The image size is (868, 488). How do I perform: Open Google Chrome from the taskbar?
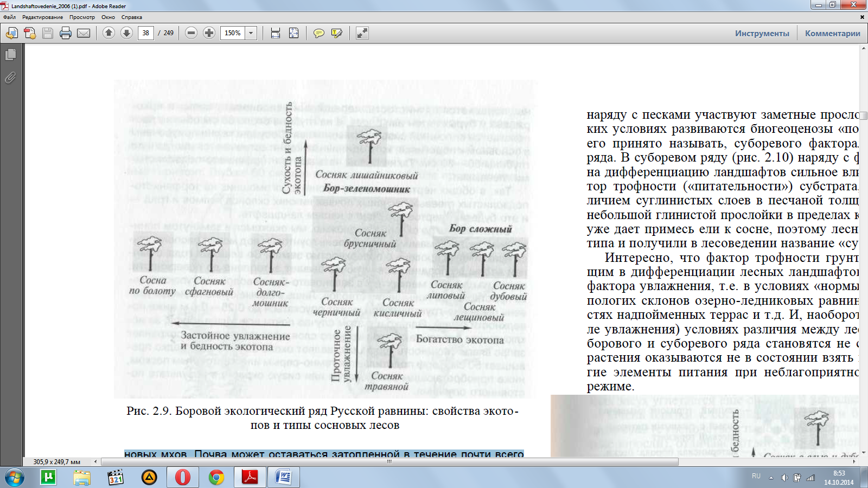pyautogui.click(x=216, y=478)
